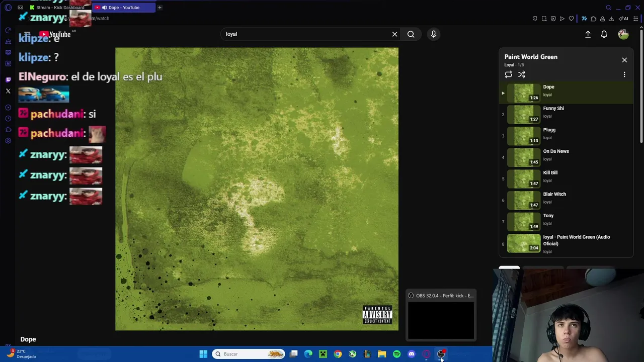Open the Player icon in the sidebar
644x362 pixels.
[x=8, y=108]
